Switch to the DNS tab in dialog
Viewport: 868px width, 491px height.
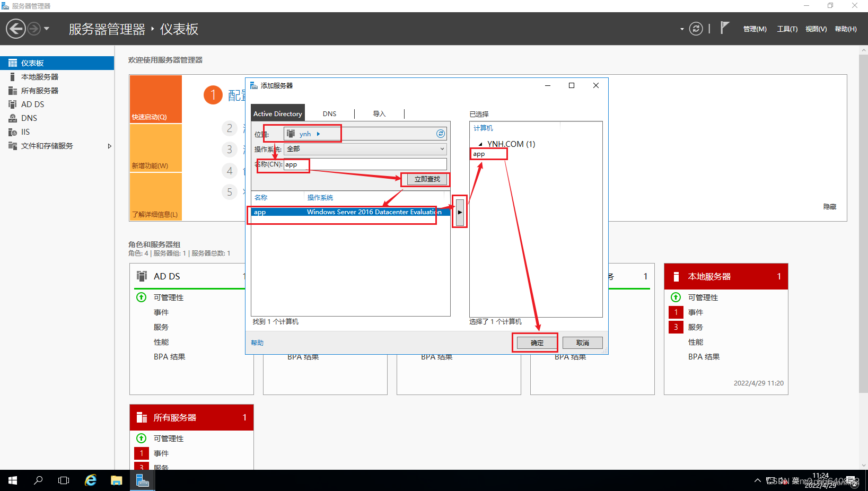point(329,113)
